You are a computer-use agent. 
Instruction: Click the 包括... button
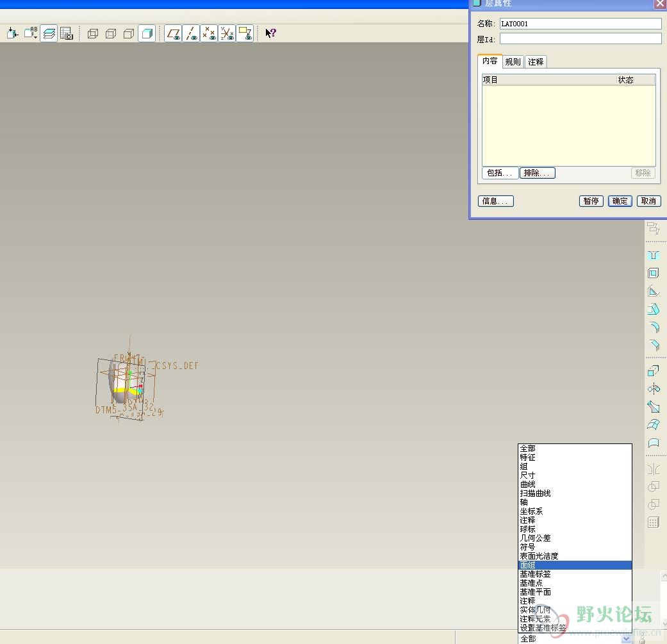click(x=500, y=173)
